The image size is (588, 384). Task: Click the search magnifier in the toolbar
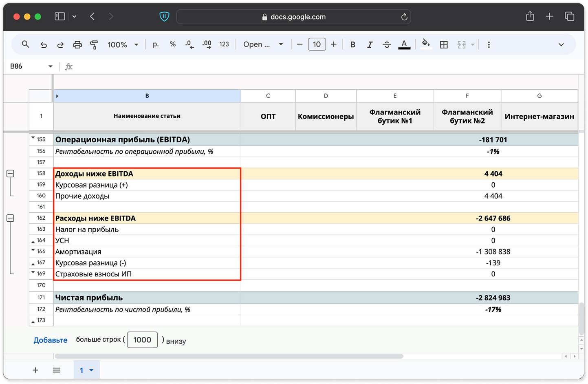coord(26,44)
